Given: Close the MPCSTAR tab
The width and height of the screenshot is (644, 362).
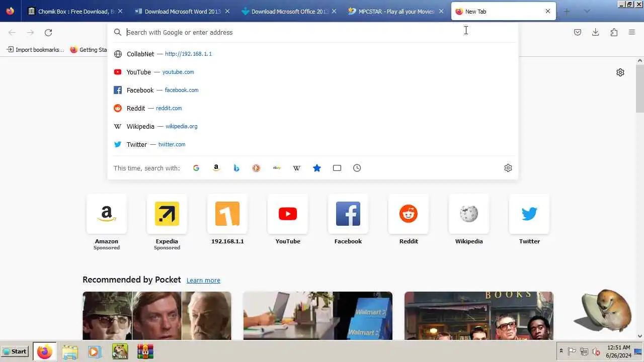Looking at the screenshot, I should click(441, 11).
